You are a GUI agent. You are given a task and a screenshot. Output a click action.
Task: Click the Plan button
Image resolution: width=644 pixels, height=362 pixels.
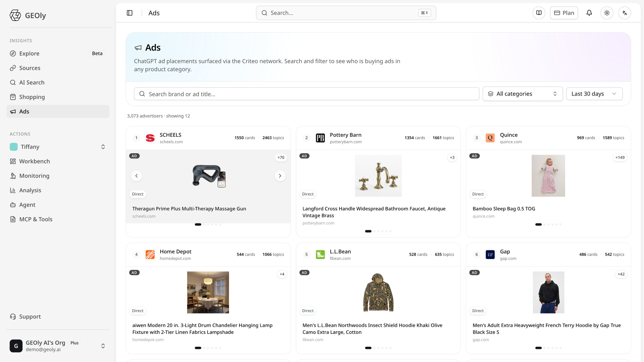tap(564, 13)
